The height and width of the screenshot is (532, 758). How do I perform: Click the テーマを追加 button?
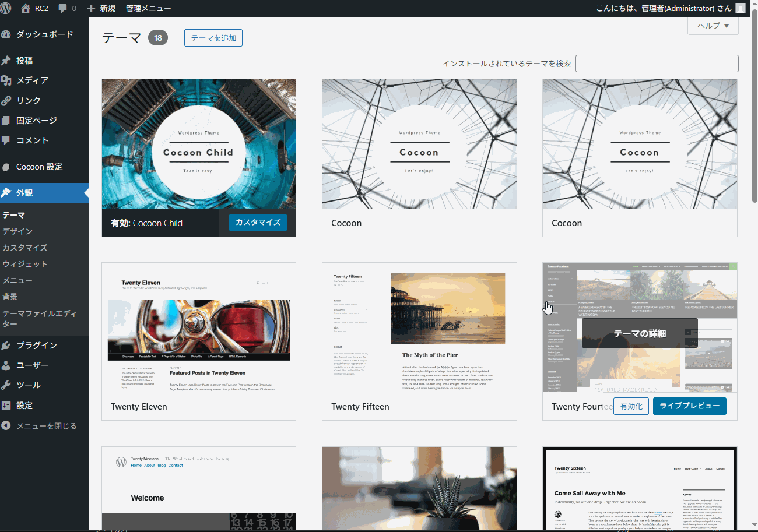(x=213, y=38)
